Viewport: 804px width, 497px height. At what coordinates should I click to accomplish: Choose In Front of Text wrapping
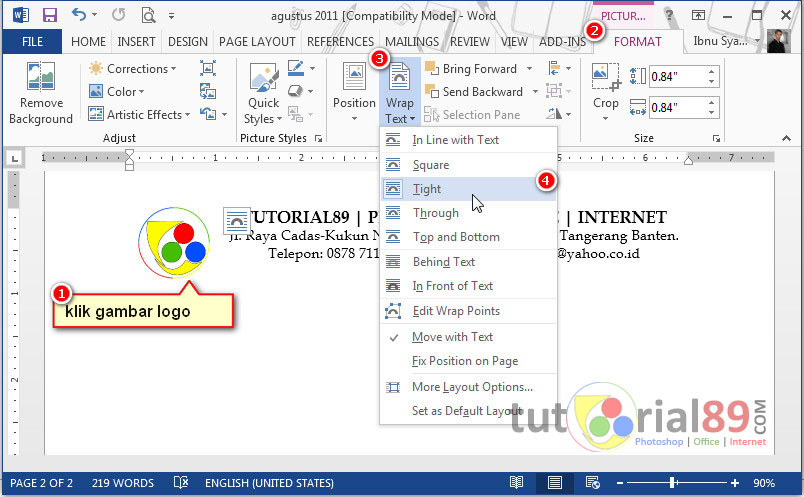click(x=468, y=286)
